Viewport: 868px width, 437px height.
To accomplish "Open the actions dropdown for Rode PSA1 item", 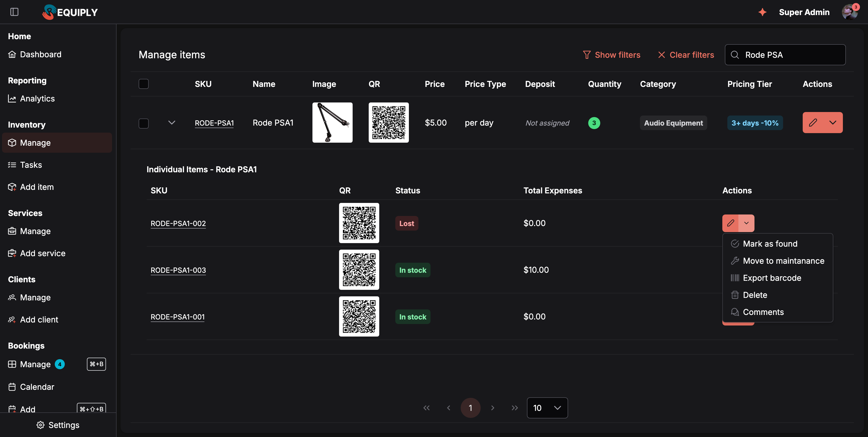I will [833, 123].
